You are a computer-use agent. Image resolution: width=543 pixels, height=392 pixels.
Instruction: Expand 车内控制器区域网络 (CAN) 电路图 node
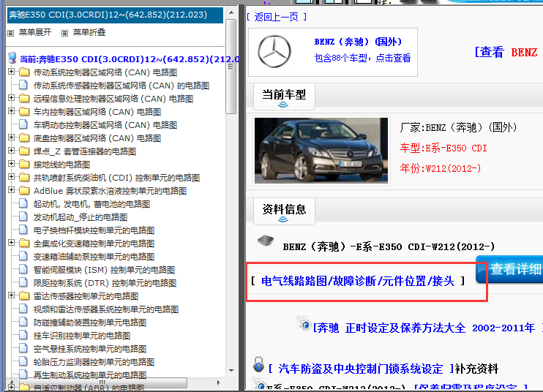tap(12, 111)
